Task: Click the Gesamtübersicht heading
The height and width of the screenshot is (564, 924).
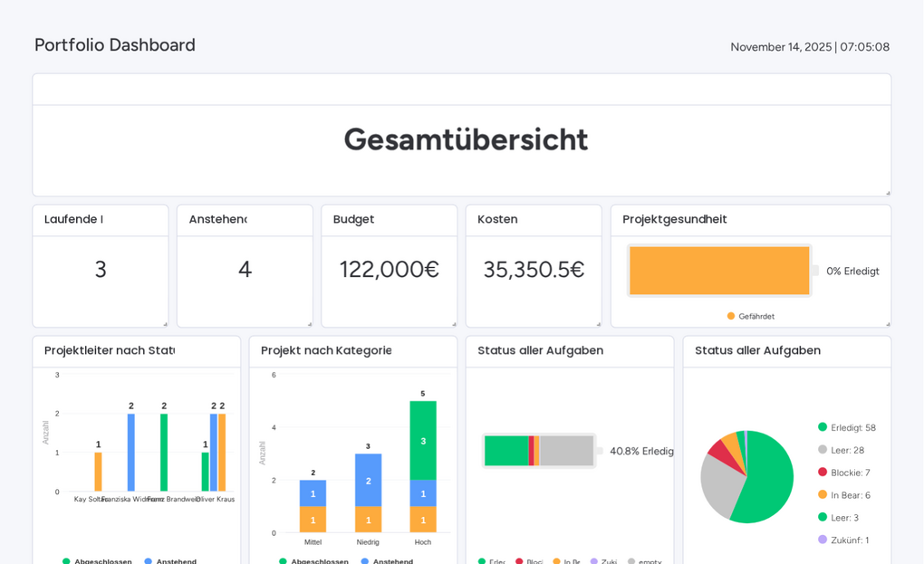Action: click(x=465, y=139)
